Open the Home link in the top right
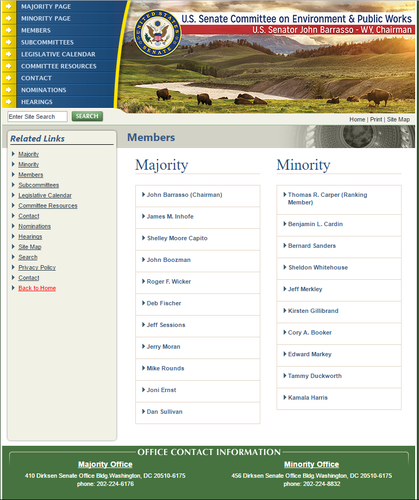This screenshot has width=419, height=500. coord(357,119)
